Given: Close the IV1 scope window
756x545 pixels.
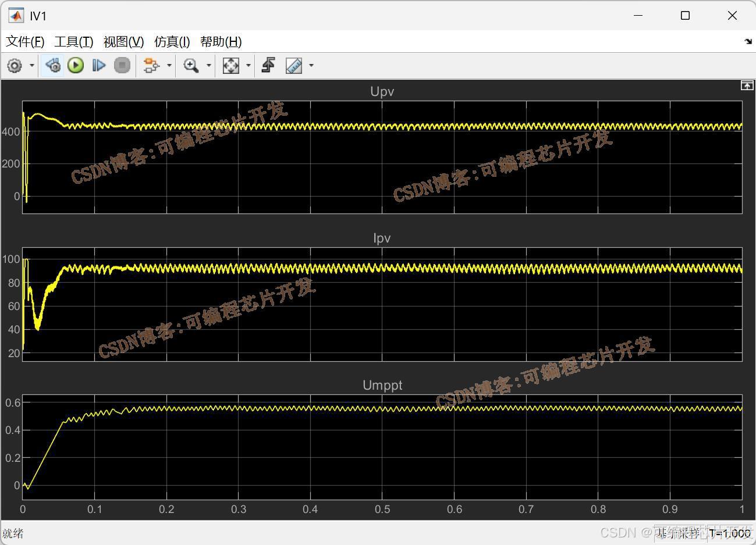Looking at the screenshot, I should click(732, 16).
